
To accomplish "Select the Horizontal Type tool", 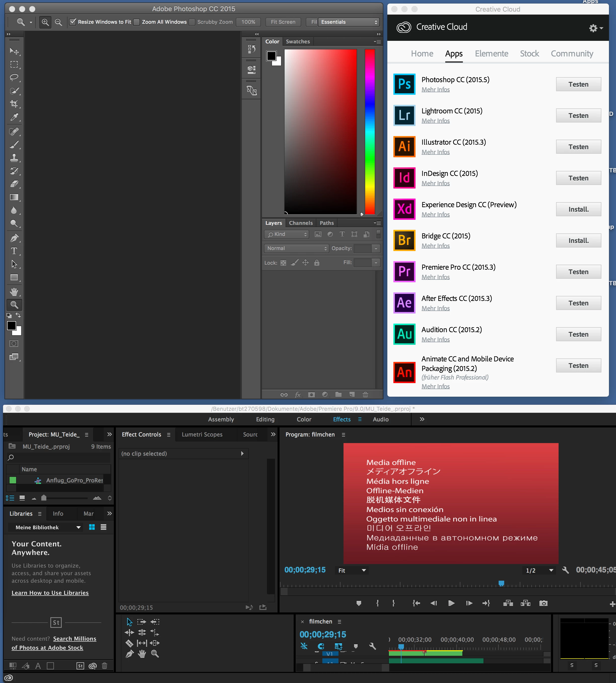I will [x=14, y=251].
